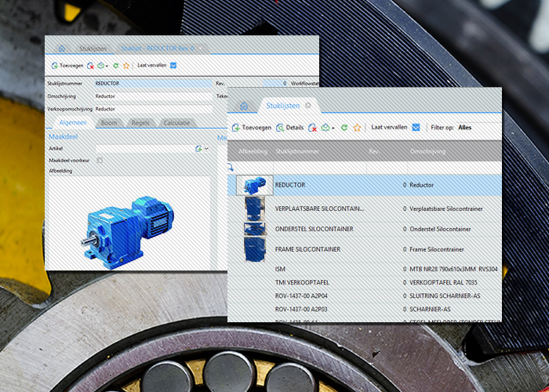Click Frame Silocontainer thumbnail image
549x392 pixels.
tap(255, 249)
